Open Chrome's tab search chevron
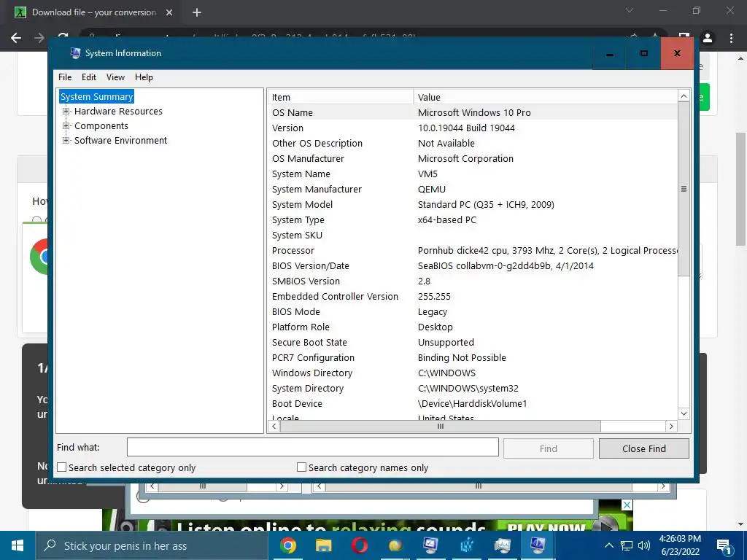The height and width of the screenshot is (560, 747). (x=630, y=10)
